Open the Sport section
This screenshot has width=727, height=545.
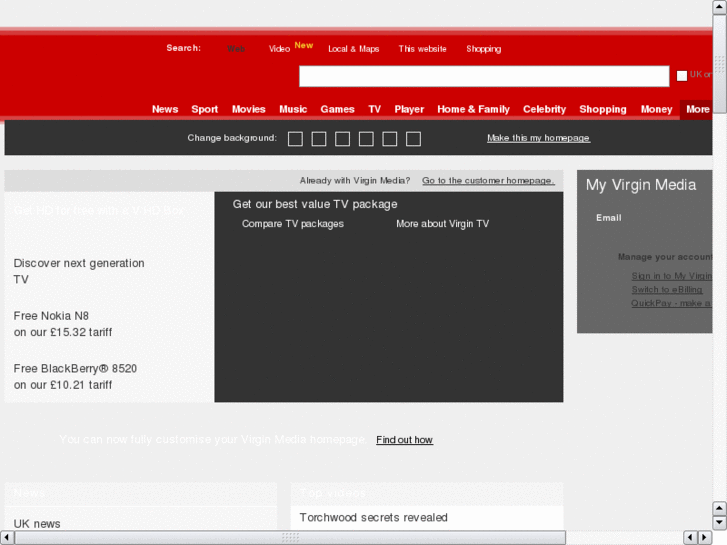pos(204,109)
